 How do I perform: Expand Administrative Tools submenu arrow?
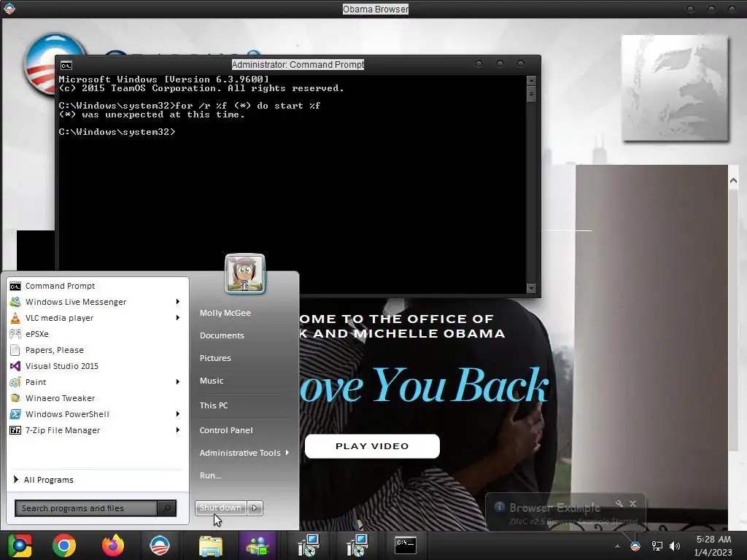point(287,453)
